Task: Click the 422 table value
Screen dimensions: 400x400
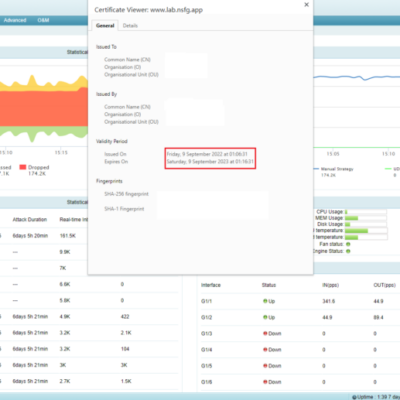Action: click(x=125, y=317)
